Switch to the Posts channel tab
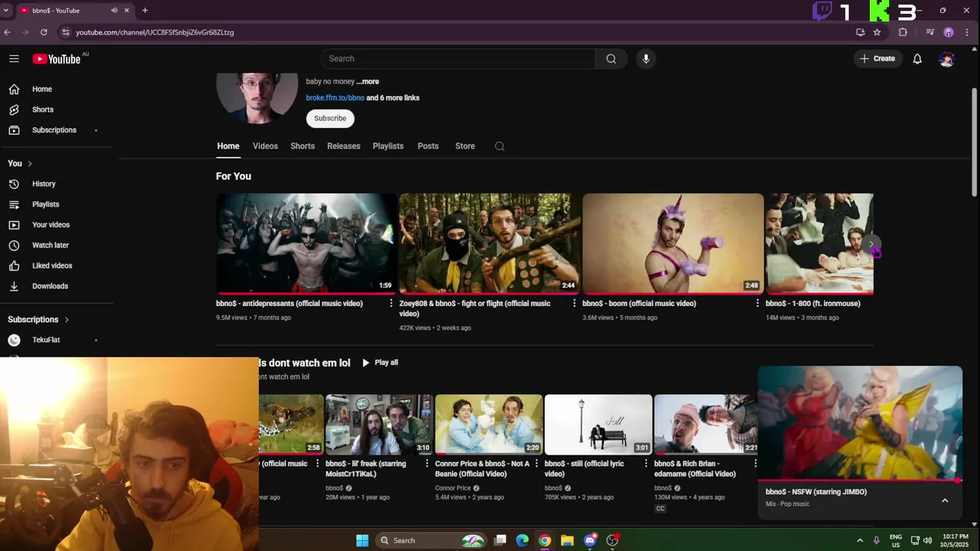The height and width of the screenshot is (551, 980). (428, 146)
